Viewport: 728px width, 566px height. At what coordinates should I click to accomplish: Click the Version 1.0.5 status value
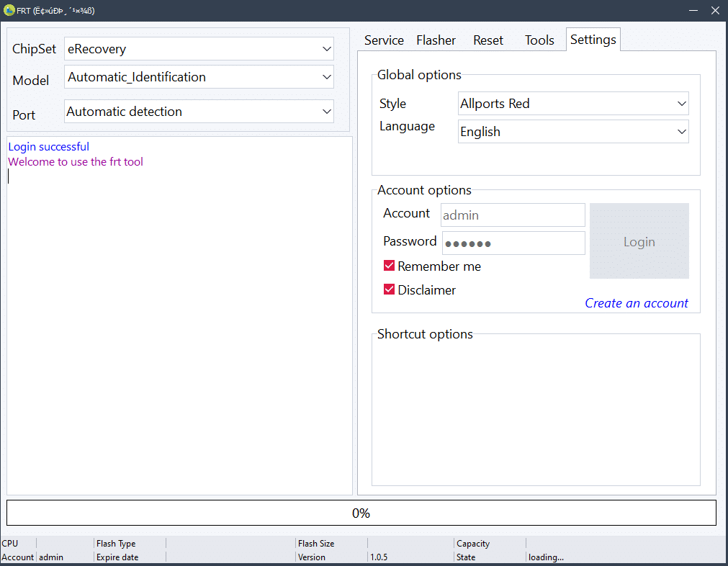coord(378,557)
